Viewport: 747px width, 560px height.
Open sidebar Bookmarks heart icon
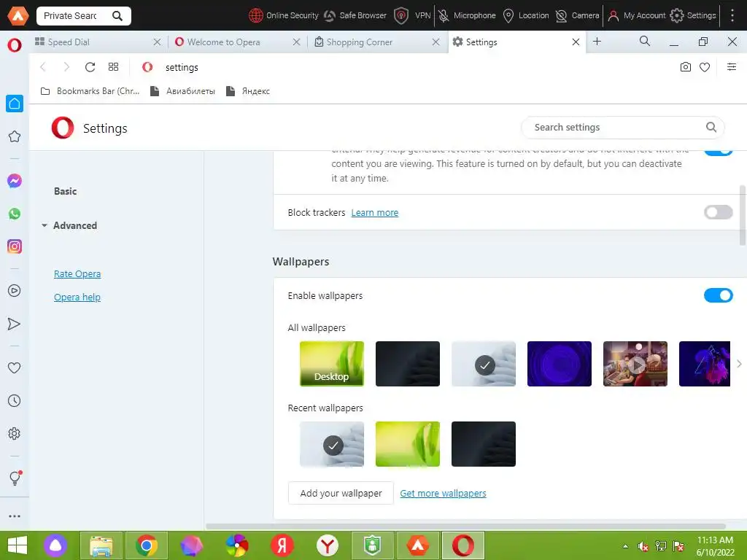(15, 367)
